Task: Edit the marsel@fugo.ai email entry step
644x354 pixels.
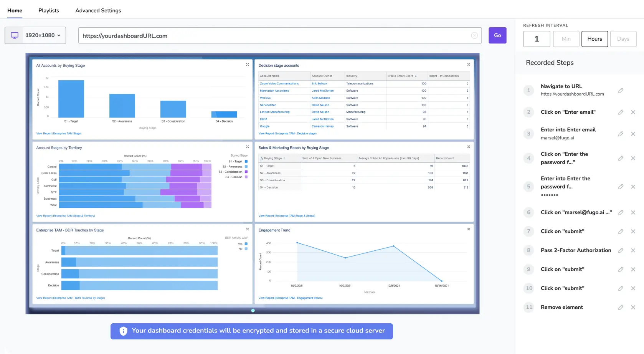Action: point(621,134)
